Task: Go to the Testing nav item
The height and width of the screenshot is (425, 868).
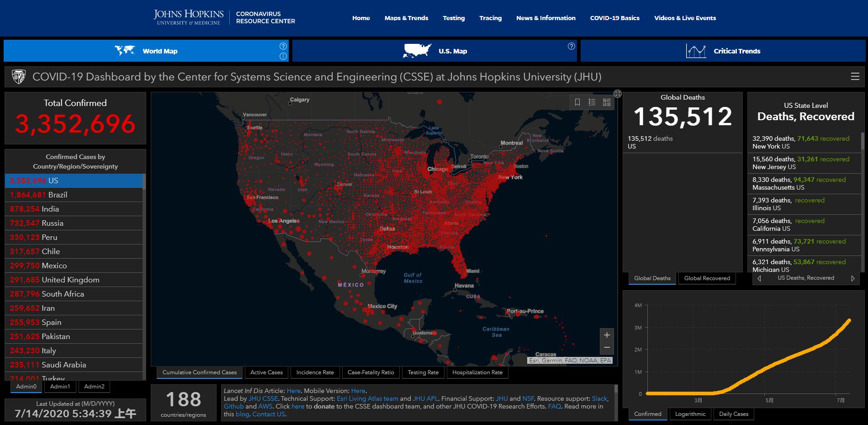Action: pos(454,18)
